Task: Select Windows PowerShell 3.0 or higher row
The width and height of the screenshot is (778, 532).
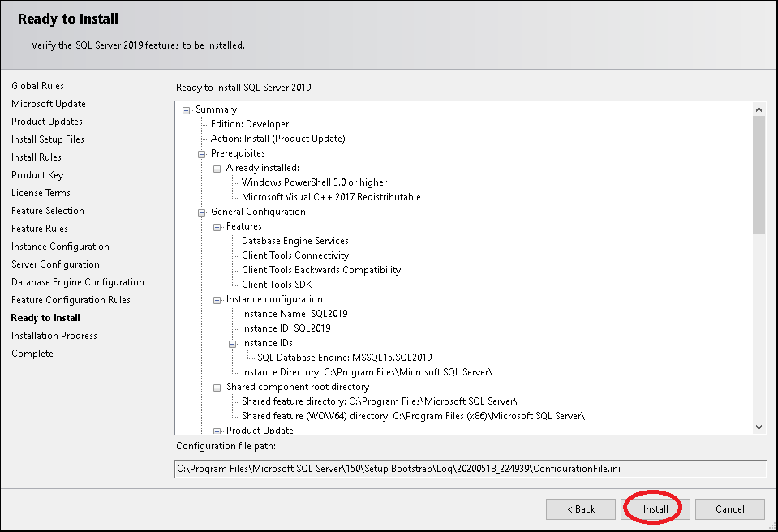Action: click(314, 182)
